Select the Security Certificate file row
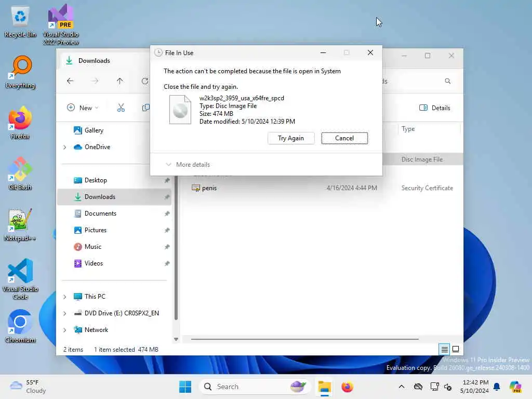Screen dimensions: 532x399 pos(322,188)
